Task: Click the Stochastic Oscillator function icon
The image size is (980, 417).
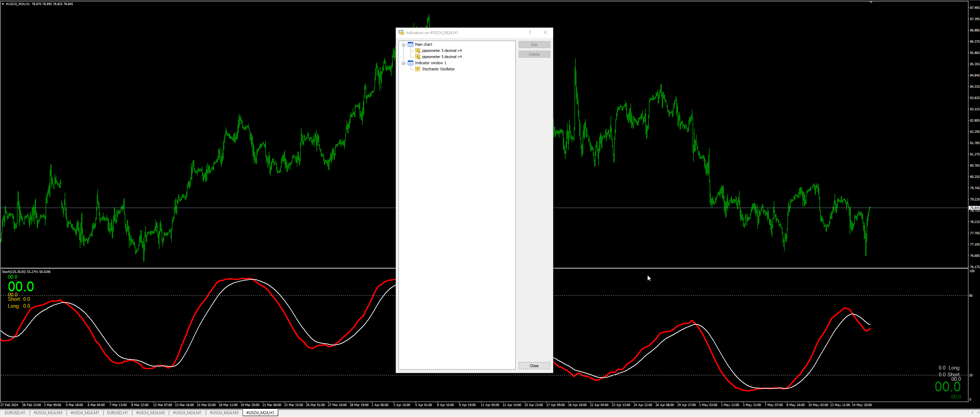Action: [417, 69]
